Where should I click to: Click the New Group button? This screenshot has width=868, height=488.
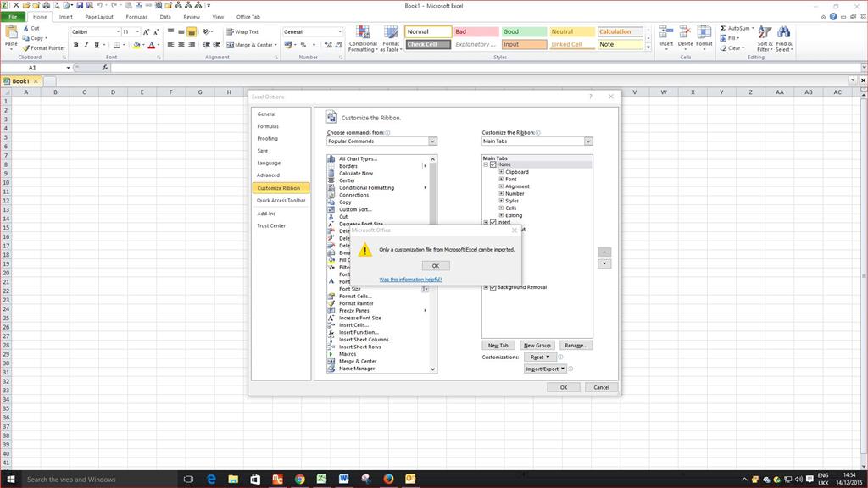[x=537, y=346]
